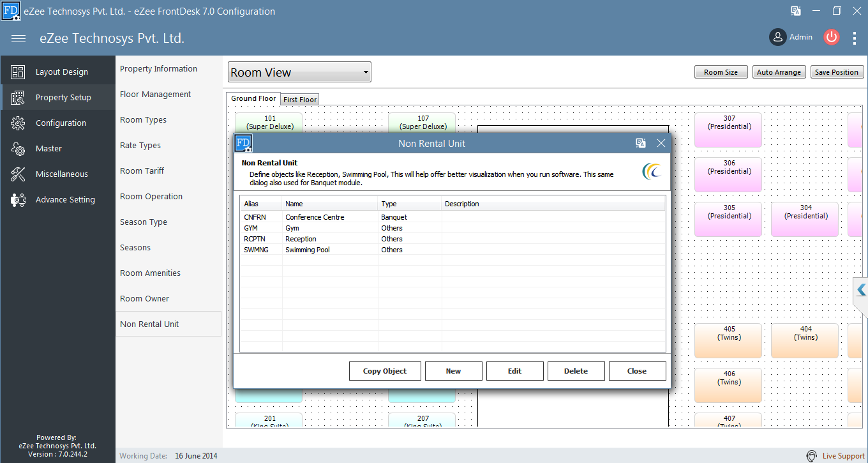Open Seasons menu item
Viewport: 868px width, 463px height.
[x=135, y=248]
